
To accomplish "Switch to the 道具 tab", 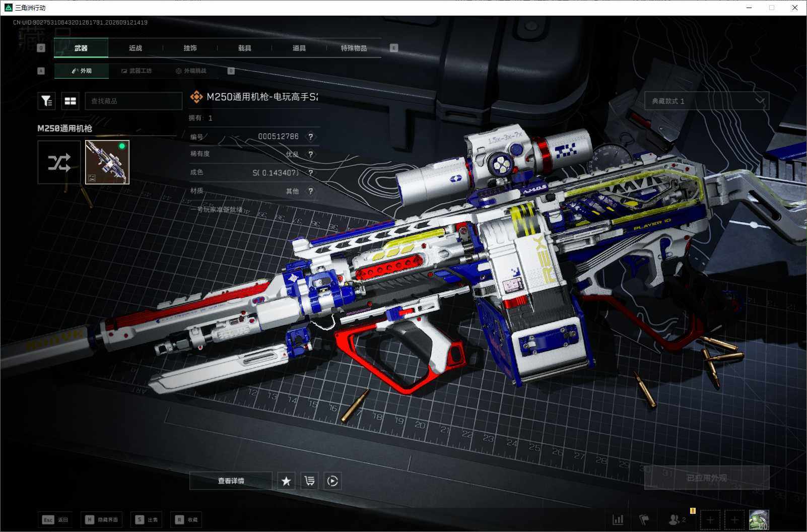I will (x=299, y=48).
